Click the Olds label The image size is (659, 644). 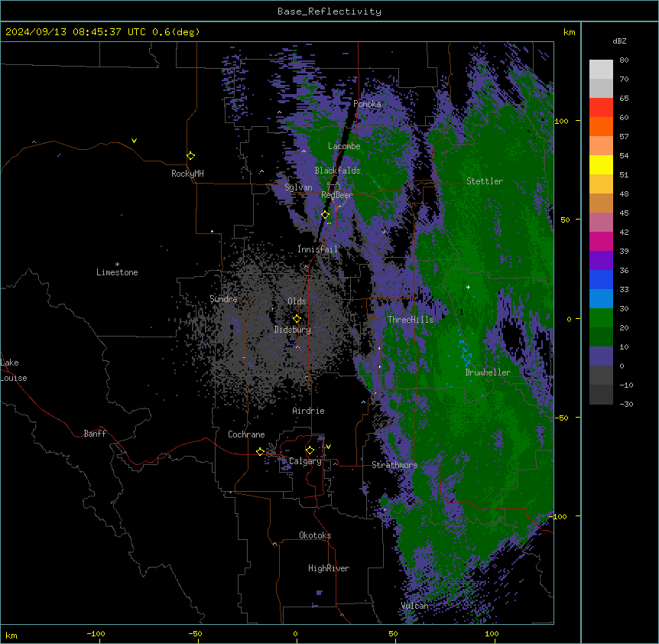point(297,301)
